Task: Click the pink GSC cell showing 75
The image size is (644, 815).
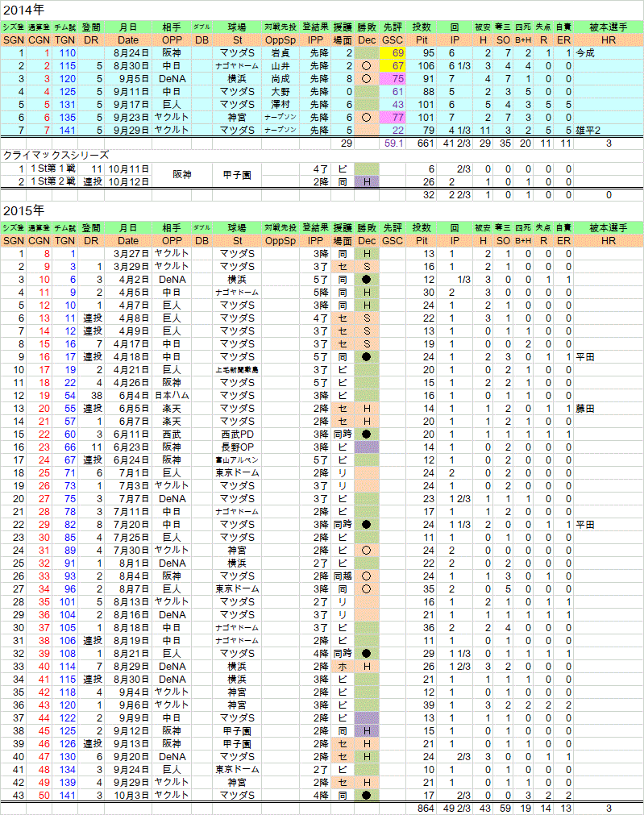Action: pyautogui.click(x=393, y=79)
